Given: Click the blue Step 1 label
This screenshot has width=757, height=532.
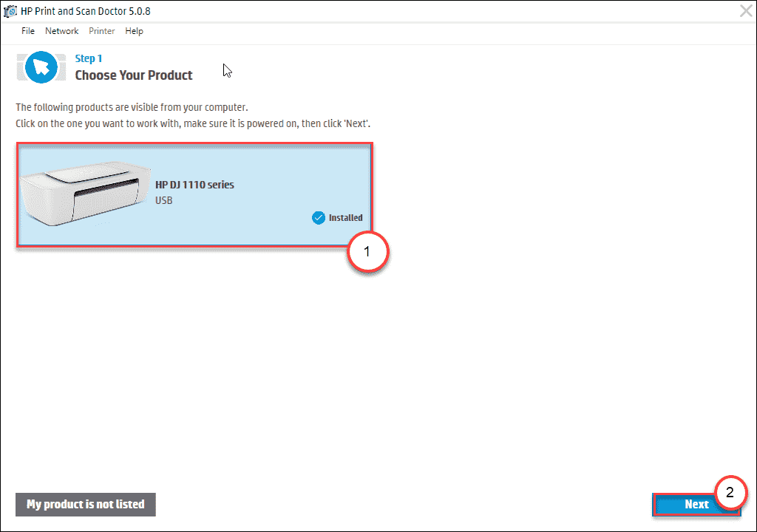Looking at the screenshot, I should [89, 58].
